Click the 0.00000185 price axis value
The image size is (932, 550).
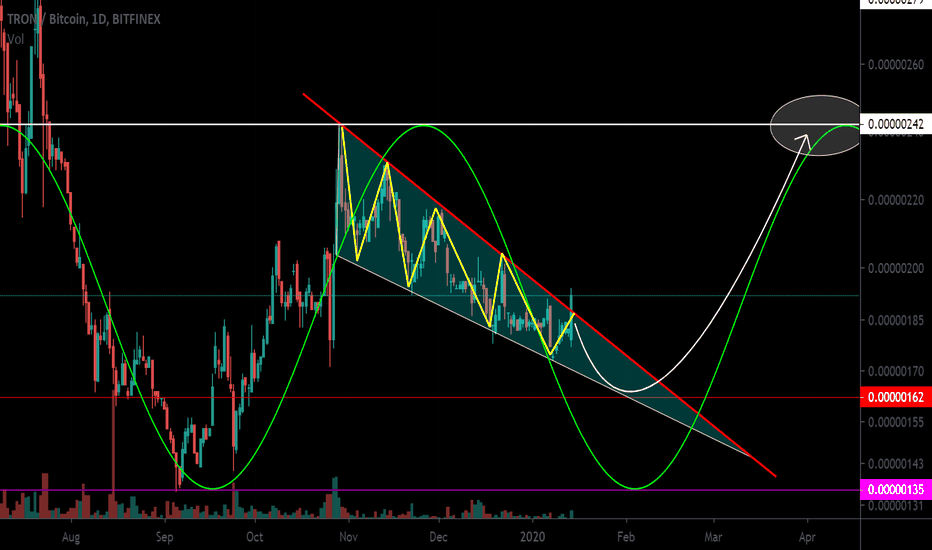896,320
